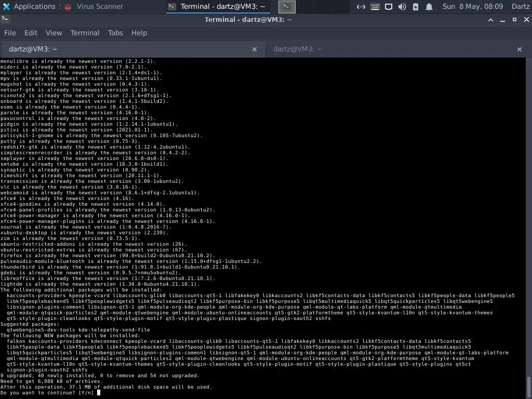Image resolution: width=532 pixels, height=399 pixels.
Task: Click the 'synaptic is already the newest version' line
Action: click(75, 170)
